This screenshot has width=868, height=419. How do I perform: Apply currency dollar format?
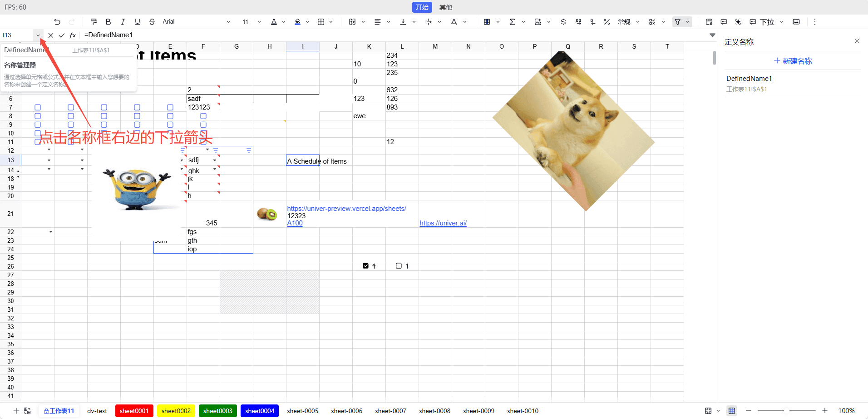point(563,22)
